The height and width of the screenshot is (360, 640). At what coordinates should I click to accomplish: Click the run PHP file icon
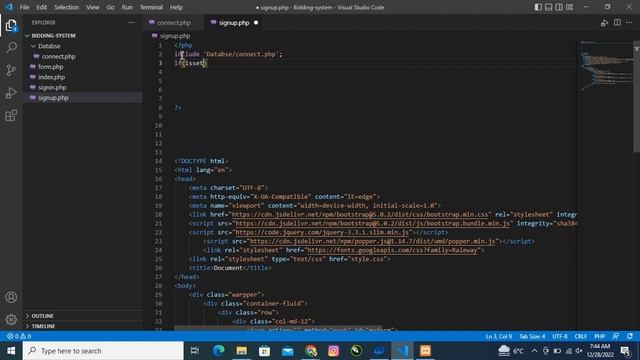tap(604, 23)
